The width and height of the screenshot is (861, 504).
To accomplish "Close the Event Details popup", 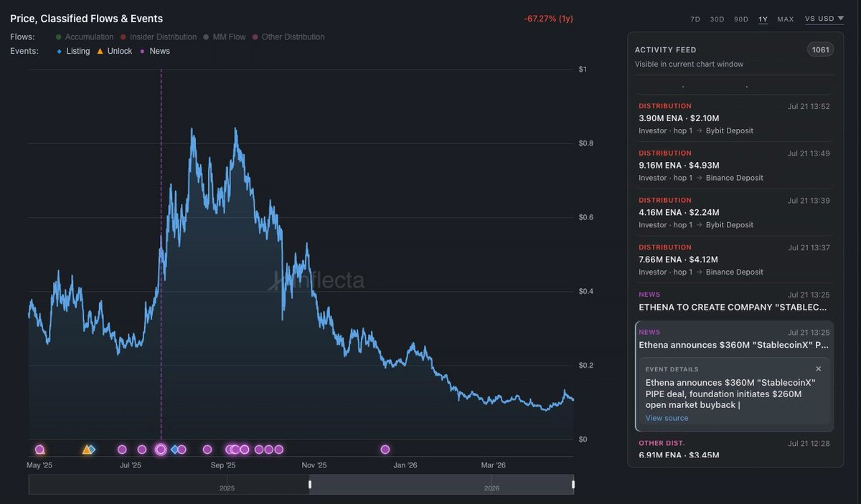I will coord(819,369).
